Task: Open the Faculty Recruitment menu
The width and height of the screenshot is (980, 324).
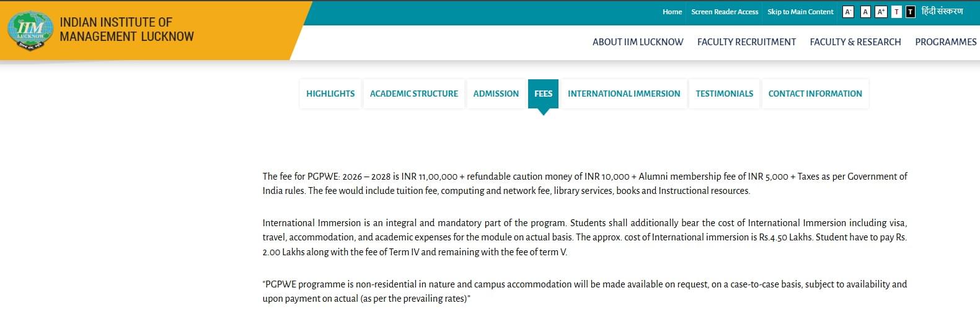Action: coord(746,42)
